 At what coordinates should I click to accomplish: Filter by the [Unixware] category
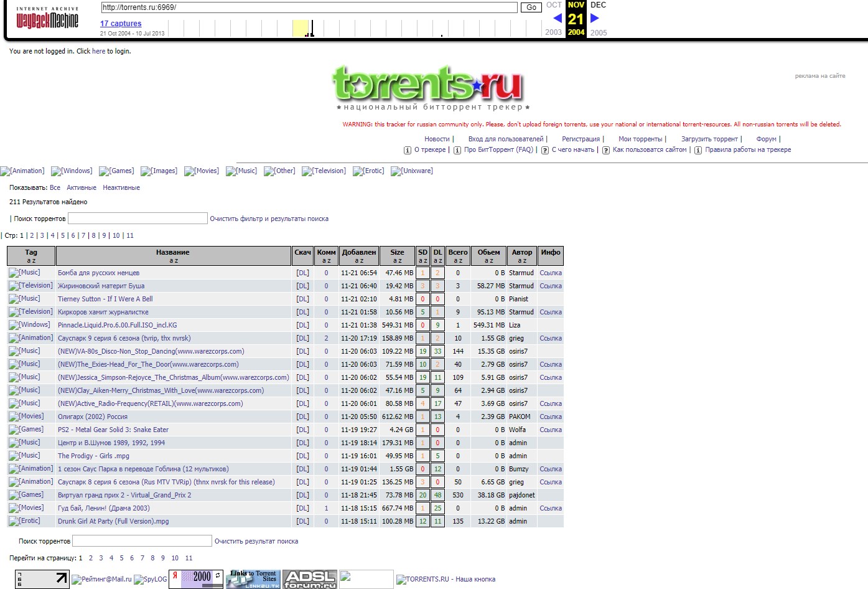(412, 171)
